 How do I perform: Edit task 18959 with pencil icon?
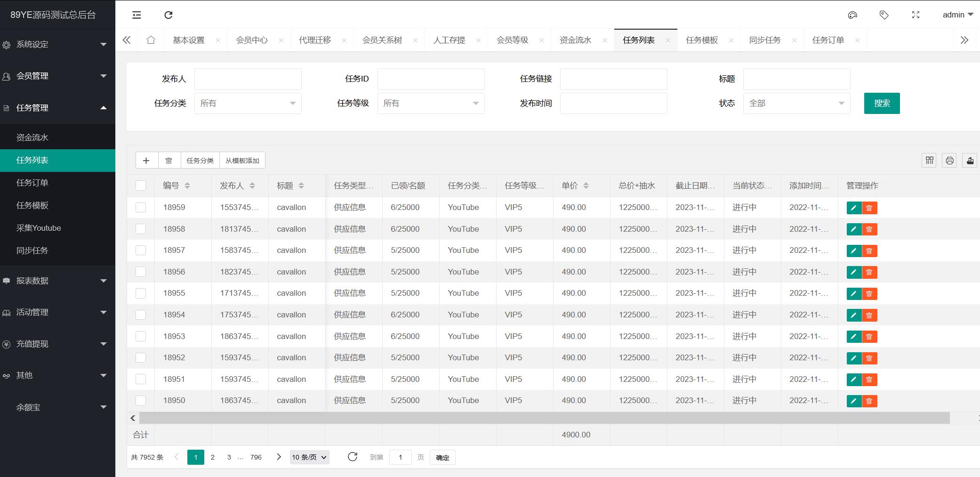(854, 208)
